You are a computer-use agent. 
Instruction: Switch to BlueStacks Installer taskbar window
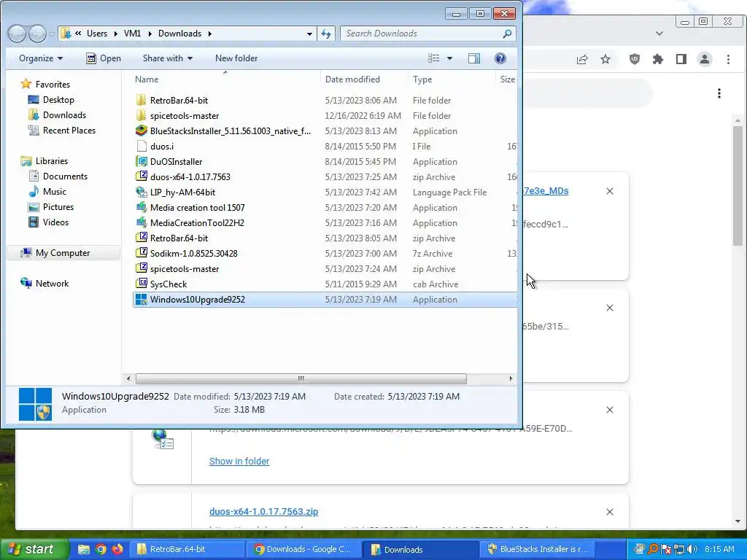(x=538, y=550)
